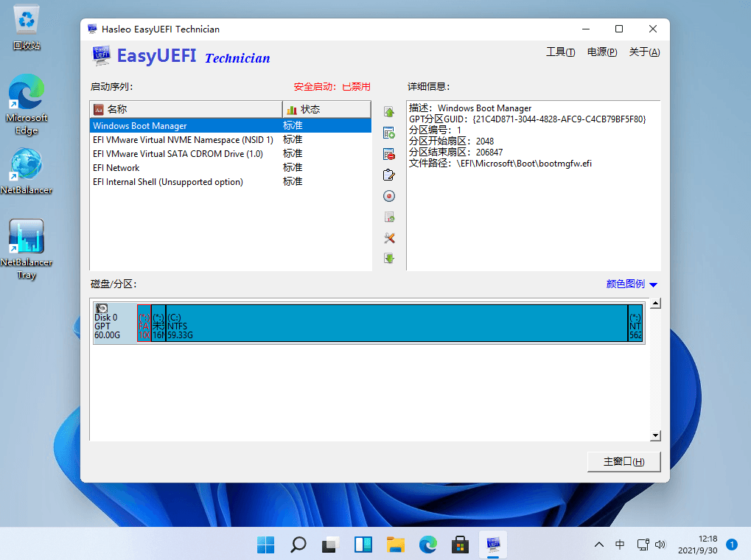Viewport: 751px width, 560px height.
Task: Select the 16M unallocated reserved partition
Action: click(158, 323)
